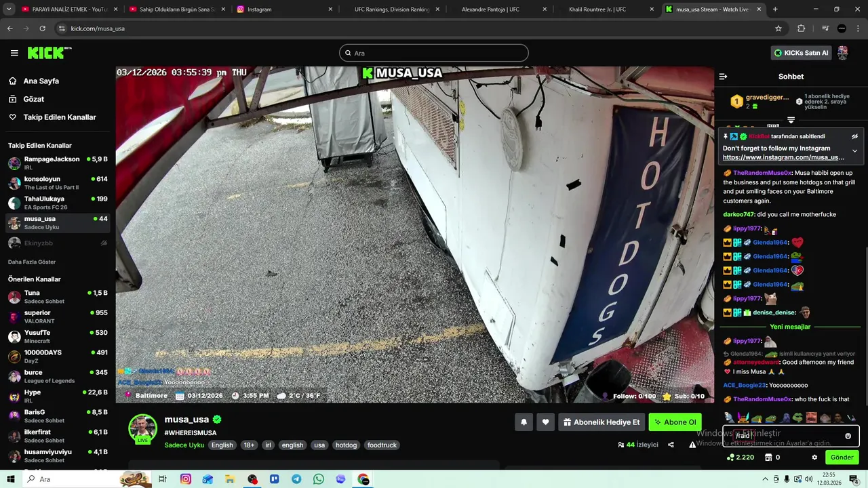Jump to Yeni mesajlar divider
Image resolution: width=868 pixels, height=488 pixels.
click(790, 327)
